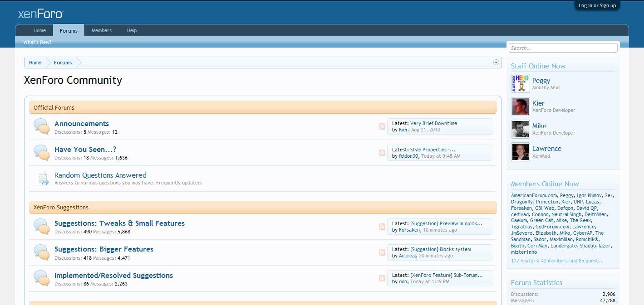644x305 pixels.
Task: Open latest post [XenForo Feature] Sub-Forum...
Action: (x=447, y=275)
